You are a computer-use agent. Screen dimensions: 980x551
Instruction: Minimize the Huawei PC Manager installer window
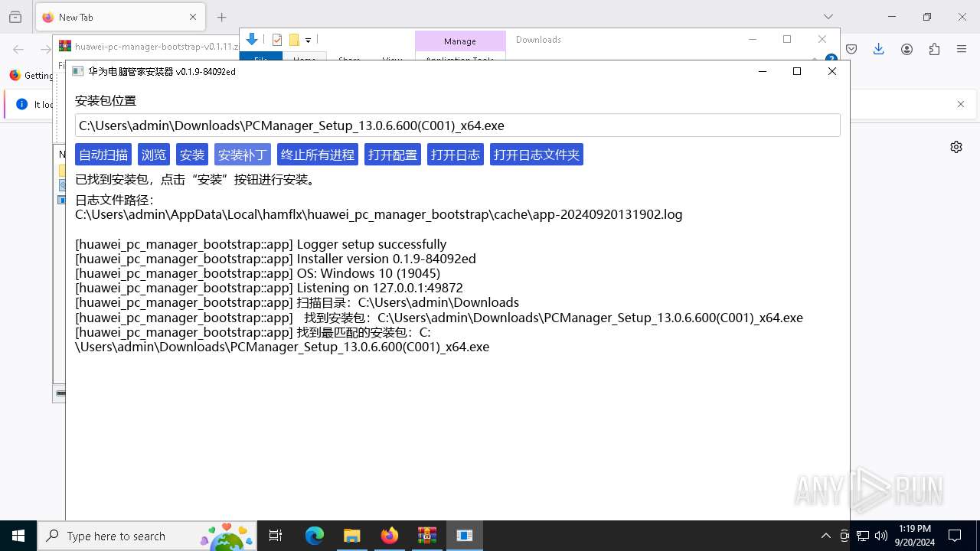(762, 71)
